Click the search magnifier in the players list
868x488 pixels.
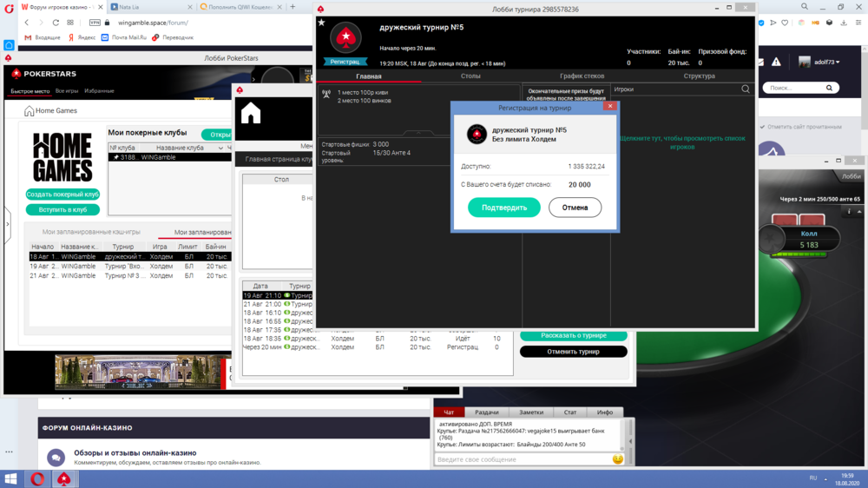click(746, 89)
